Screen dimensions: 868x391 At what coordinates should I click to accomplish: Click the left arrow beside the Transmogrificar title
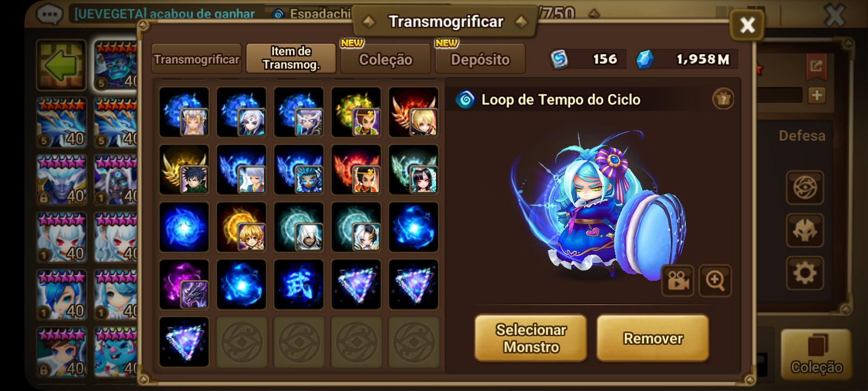(x=368, y=22)
